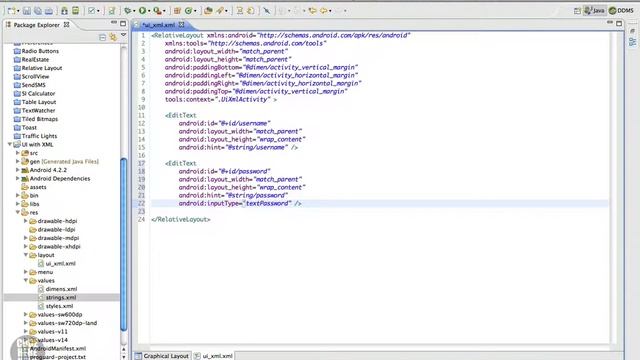Select the *ui_xml.xml editor tab

tap(158, 25)
